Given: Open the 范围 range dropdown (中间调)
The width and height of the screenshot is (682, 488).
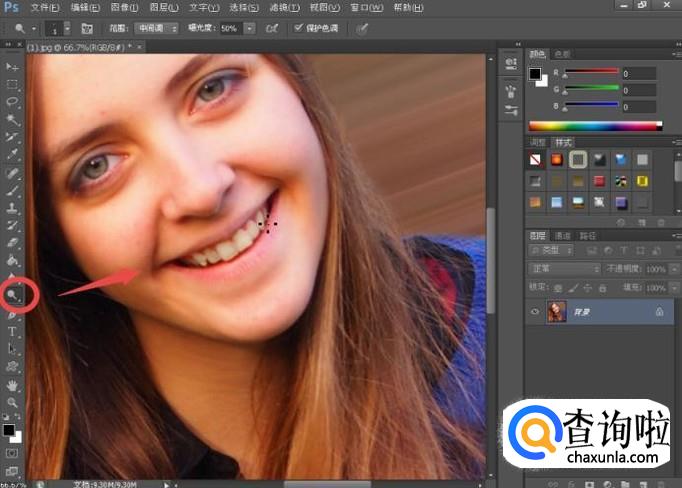Looking at the screenshot, I should pos(157,28).
